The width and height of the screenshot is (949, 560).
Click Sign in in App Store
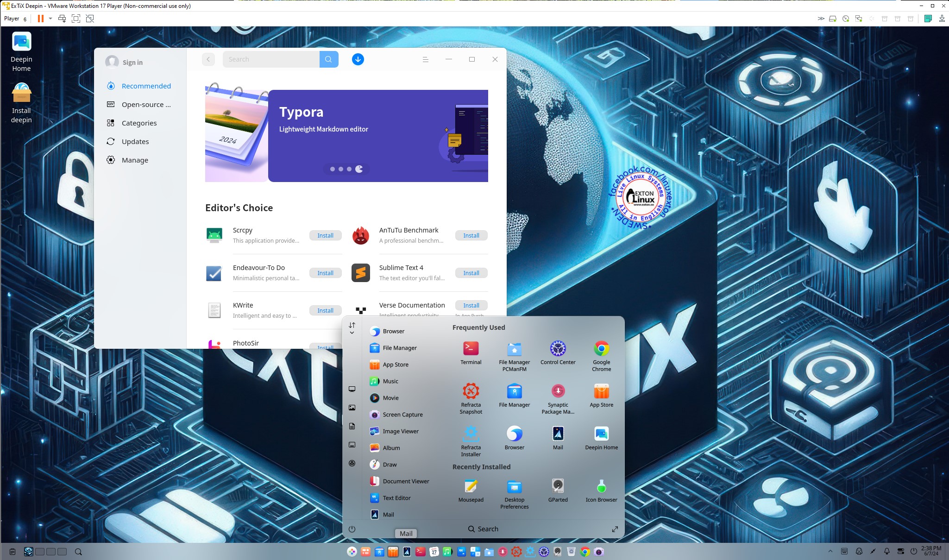pyautogui.click(x=132, y=63)
